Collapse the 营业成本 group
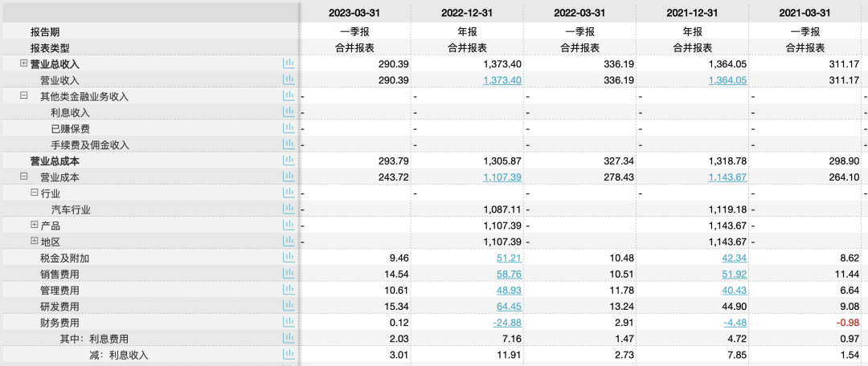The width and height of the screenshot is (868, 366). (x=24, y=177)
